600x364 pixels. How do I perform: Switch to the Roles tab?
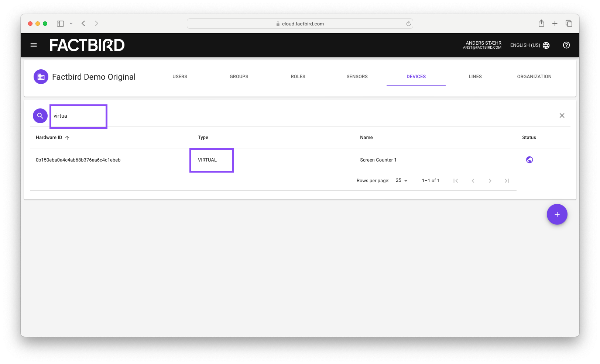[x=298, y=77]
